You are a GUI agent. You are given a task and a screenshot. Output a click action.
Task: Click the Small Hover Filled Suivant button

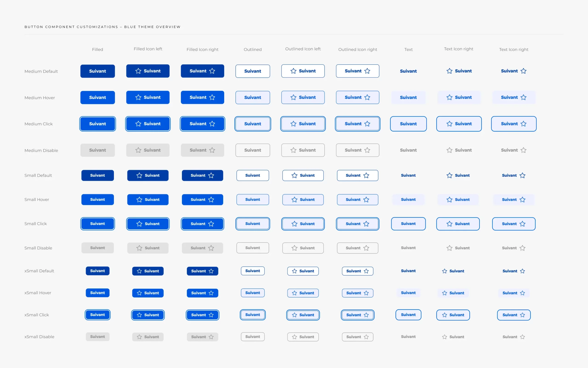tap(98, 200)
